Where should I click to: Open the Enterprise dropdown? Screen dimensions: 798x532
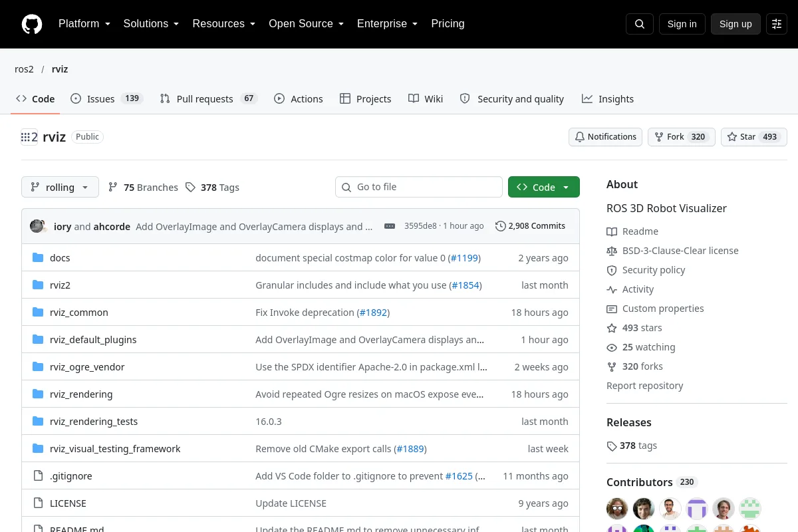click(387, 24)
